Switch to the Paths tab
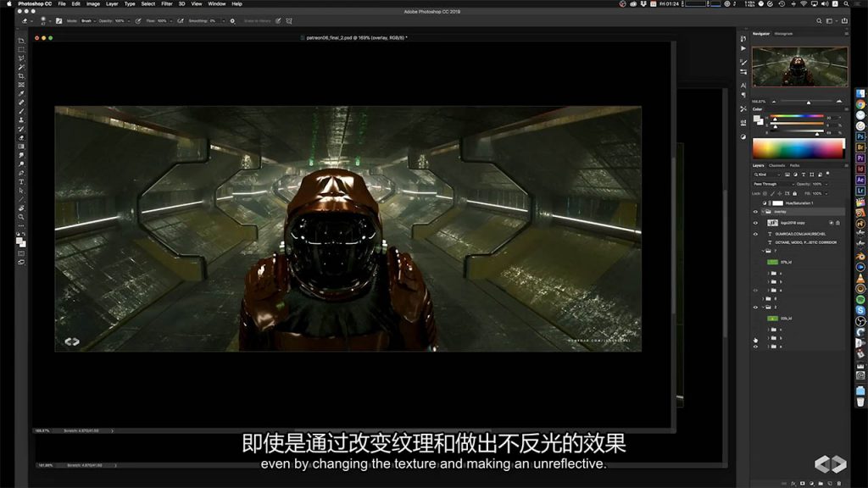 tap(794, 165)
